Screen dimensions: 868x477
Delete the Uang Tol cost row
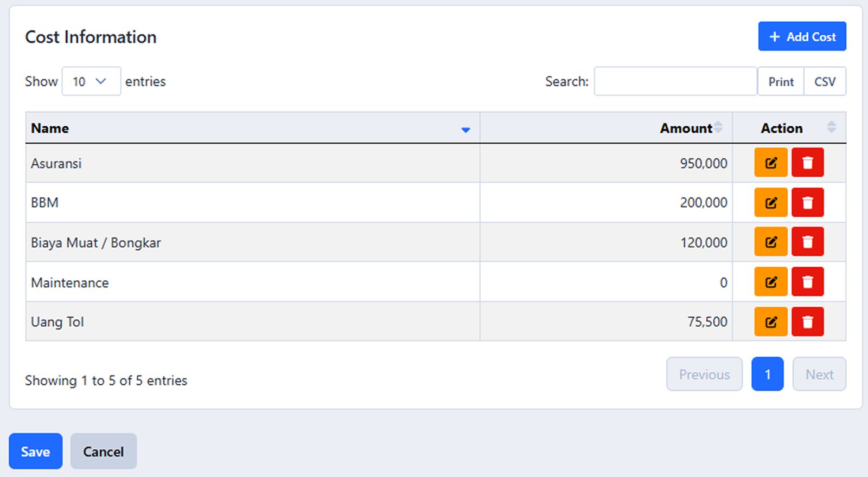click(807, 322)
